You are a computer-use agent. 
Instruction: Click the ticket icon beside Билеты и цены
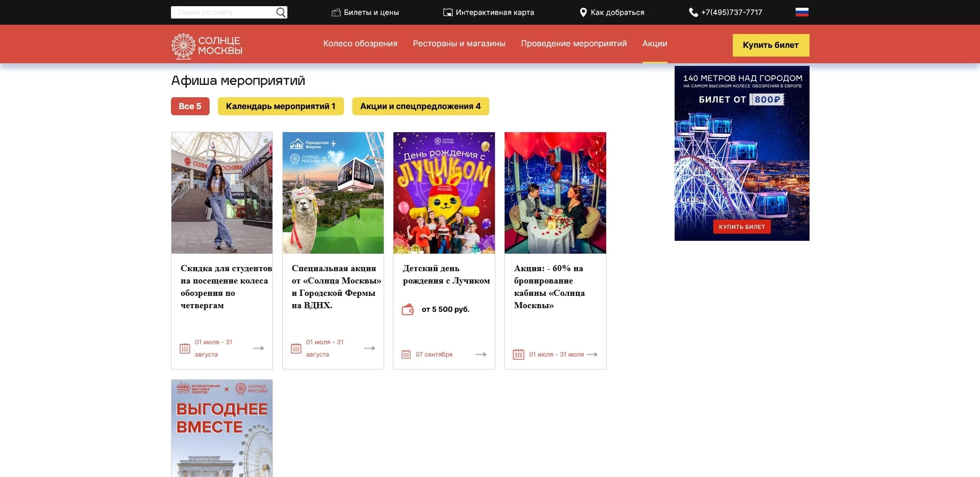coord(336,12)
